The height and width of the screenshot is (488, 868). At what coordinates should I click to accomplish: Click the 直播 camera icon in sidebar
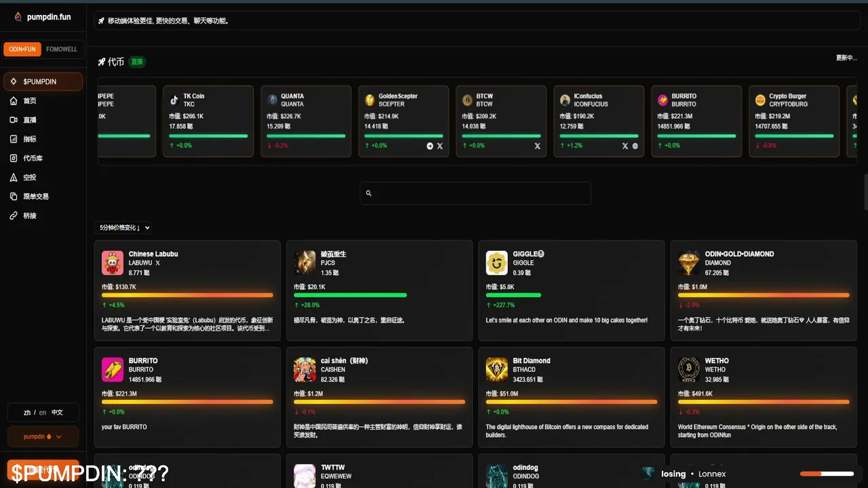pyautogui.click(x=14, y=120)
